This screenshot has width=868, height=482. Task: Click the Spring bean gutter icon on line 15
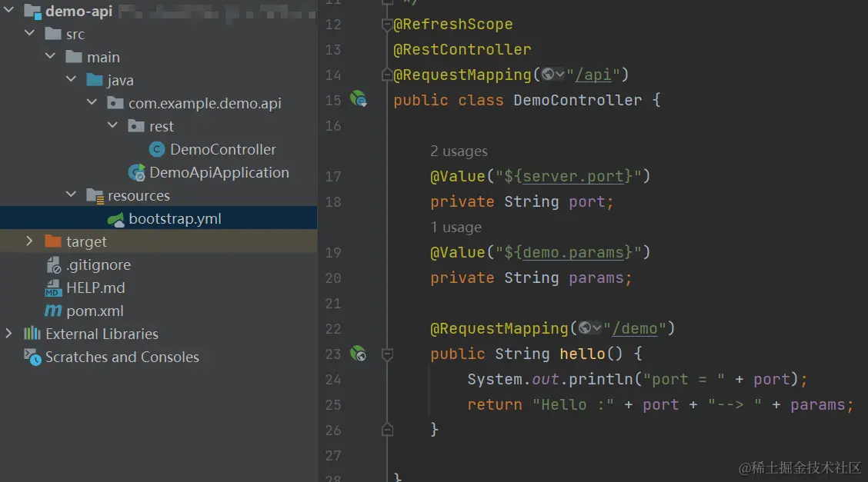click(359, 99)
